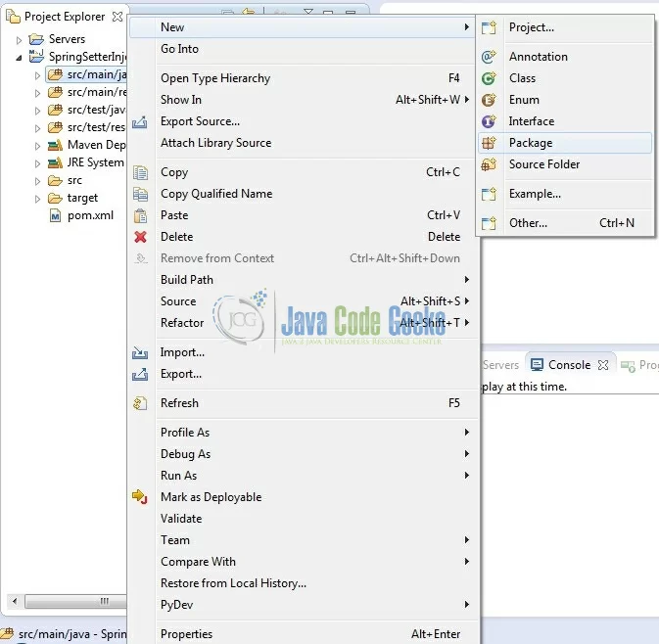
Task: Click the Import menu icon
Action: pyautogui.click(x=140, y=353)
